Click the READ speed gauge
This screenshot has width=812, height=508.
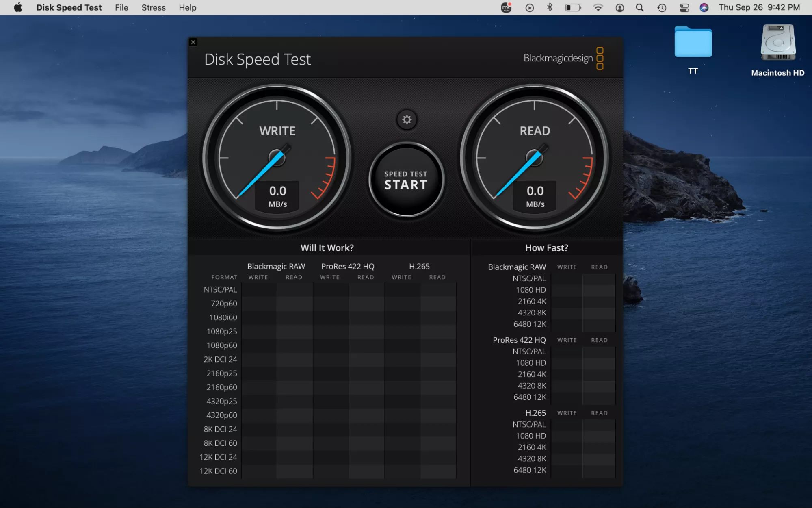[535, 158]
